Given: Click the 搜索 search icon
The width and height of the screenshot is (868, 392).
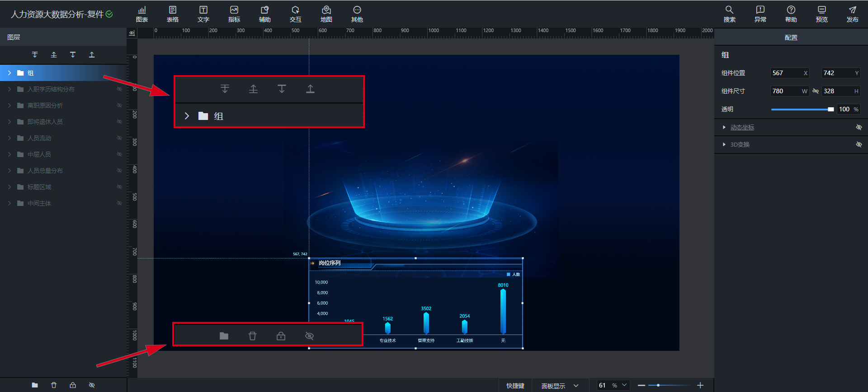Looking at the screenshot, I should coord(729,14).
